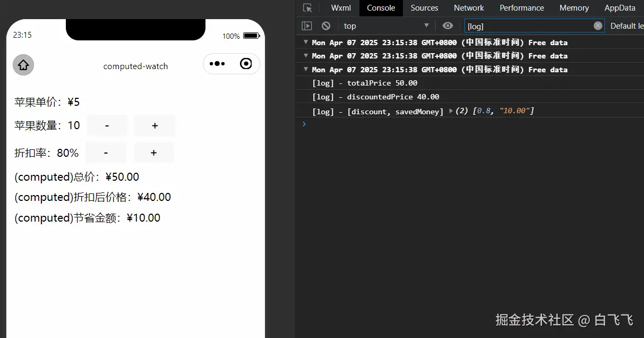Click the 100% battery indicator
This screenshot has width=644, height=338.
[x=241, y=36]
